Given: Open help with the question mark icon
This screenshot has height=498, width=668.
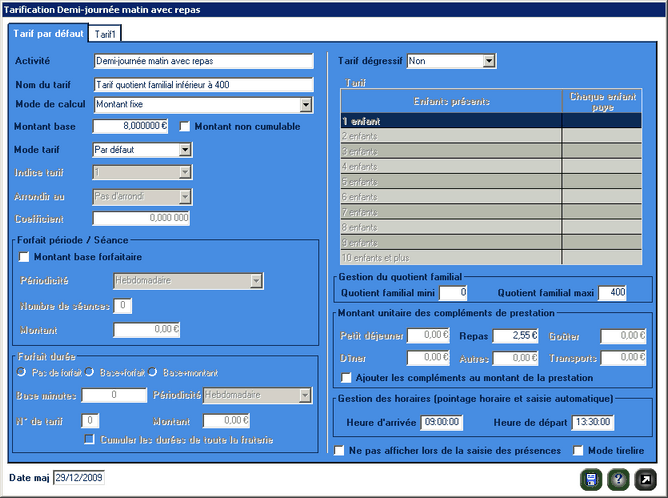Looking at the screenshot, I should [x=619, y=480].
